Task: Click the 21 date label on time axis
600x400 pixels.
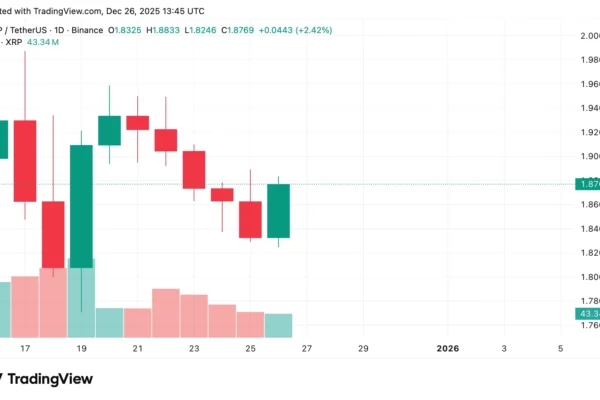Action: click(138, 349)
